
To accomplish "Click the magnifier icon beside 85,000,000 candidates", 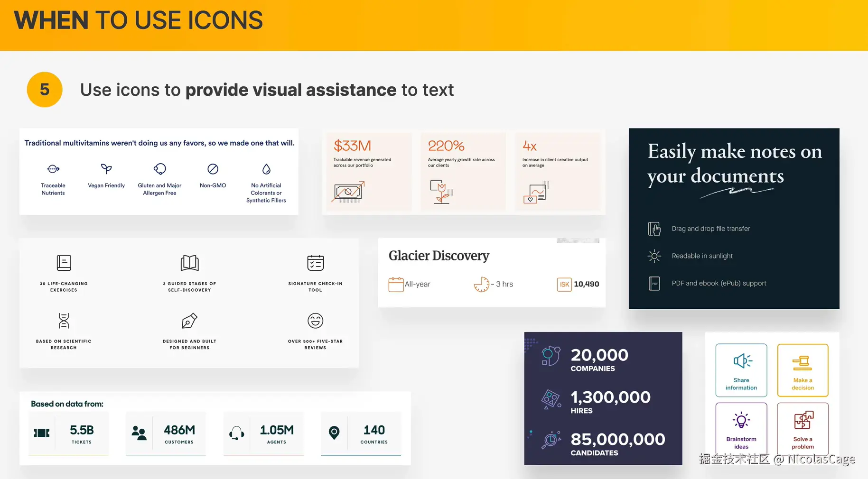I will coord(551,440).
